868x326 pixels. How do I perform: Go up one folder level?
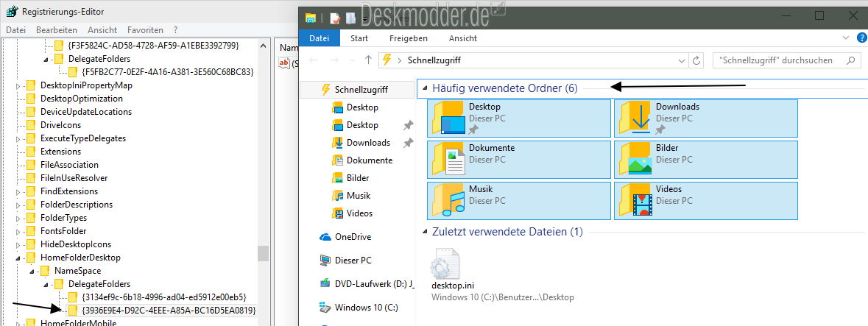click(x=369, y=60)
